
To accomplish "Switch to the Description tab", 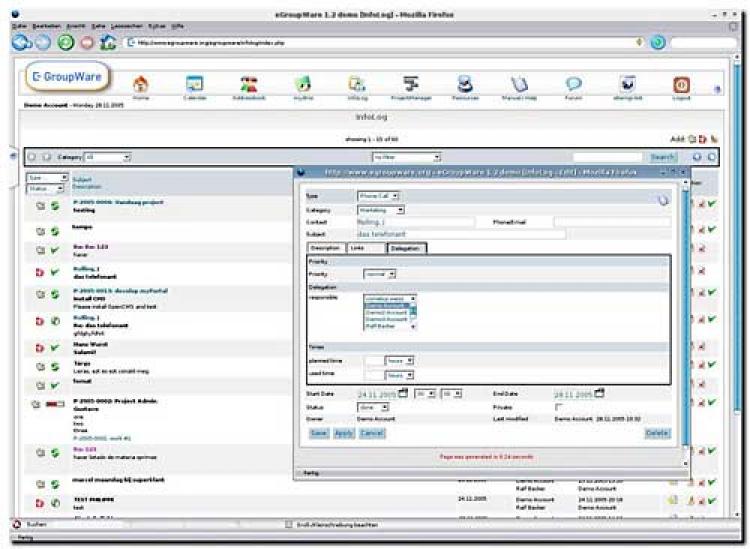I will click(x=325, y=247).
